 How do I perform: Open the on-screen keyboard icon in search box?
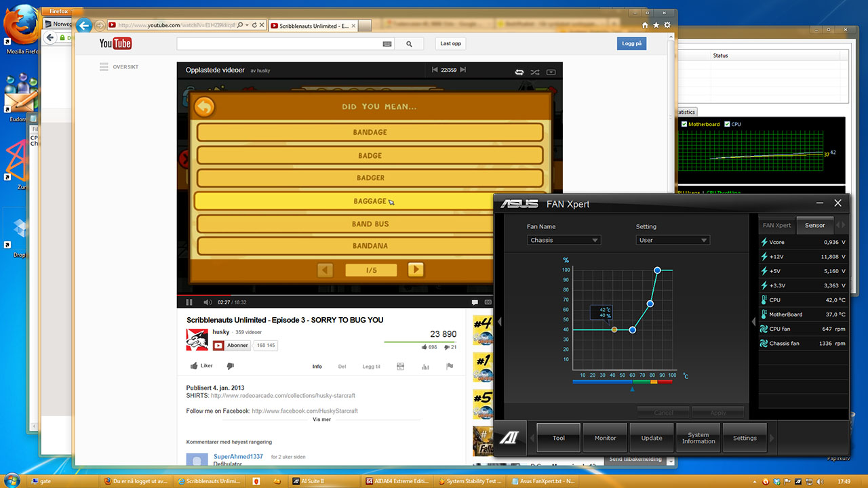tap(387, 43)
